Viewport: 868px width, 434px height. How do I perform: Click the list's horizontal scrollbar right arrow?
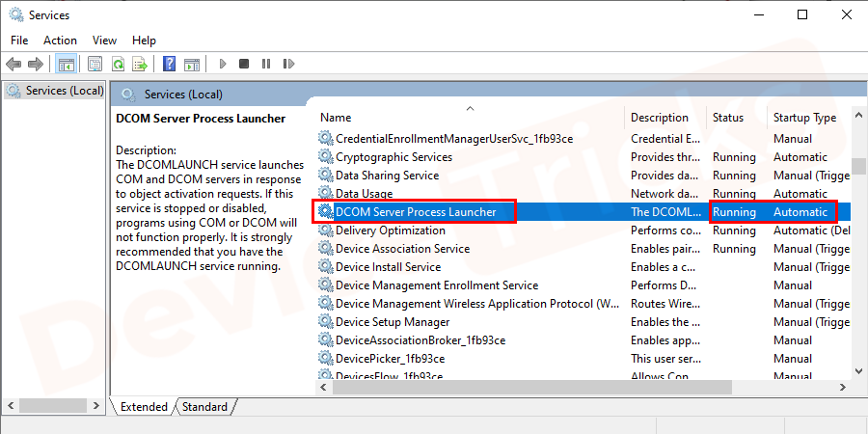843,387
